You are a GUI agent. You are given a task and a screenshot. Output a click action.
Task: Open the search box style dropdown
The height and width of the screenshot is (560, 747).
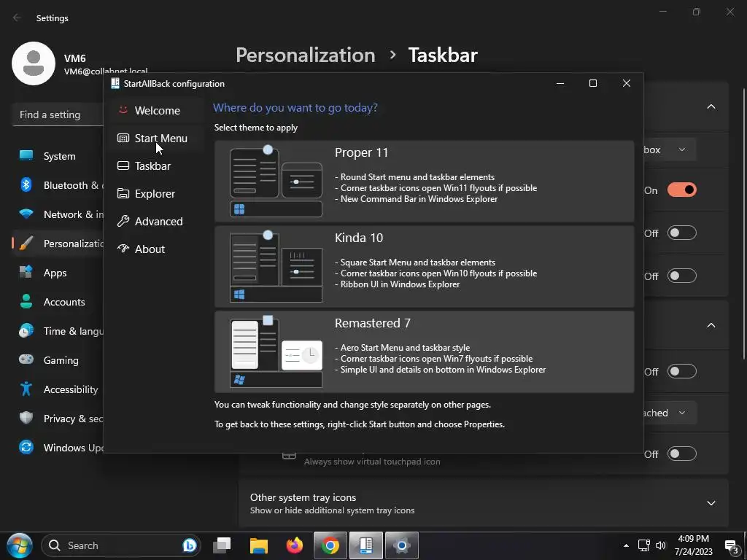pyautogui.click(x=670, y=149)
